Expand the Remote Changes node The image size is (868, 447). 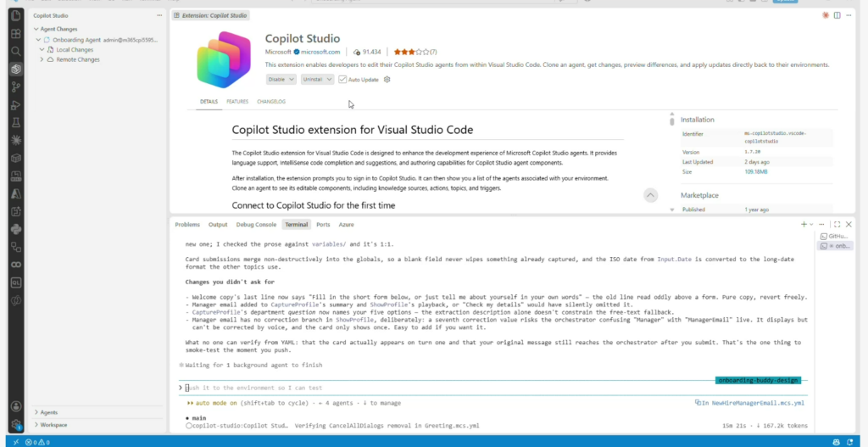coord(42,59)
